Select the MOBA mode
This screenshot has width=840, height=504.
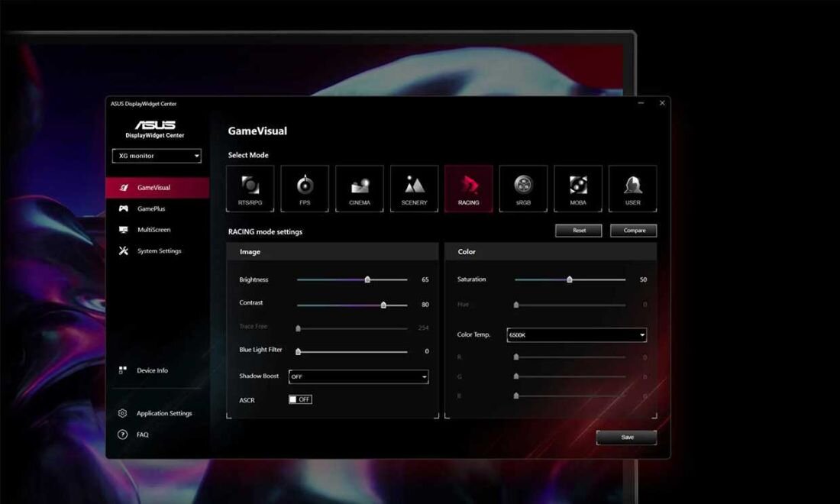pyautogui.click(x=577, y=188)
